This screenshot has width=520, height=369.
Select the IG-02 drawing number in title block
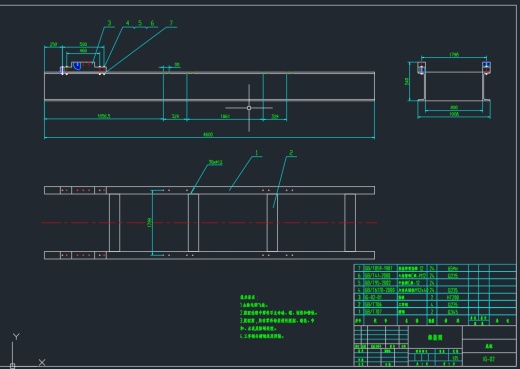coord(489,359)
